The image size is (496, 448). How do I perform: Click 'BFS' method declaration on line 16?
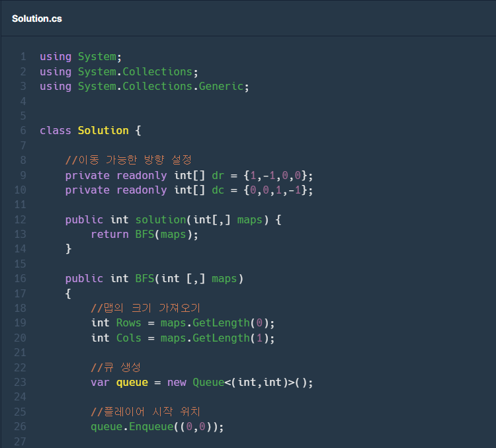coord(145,279)
